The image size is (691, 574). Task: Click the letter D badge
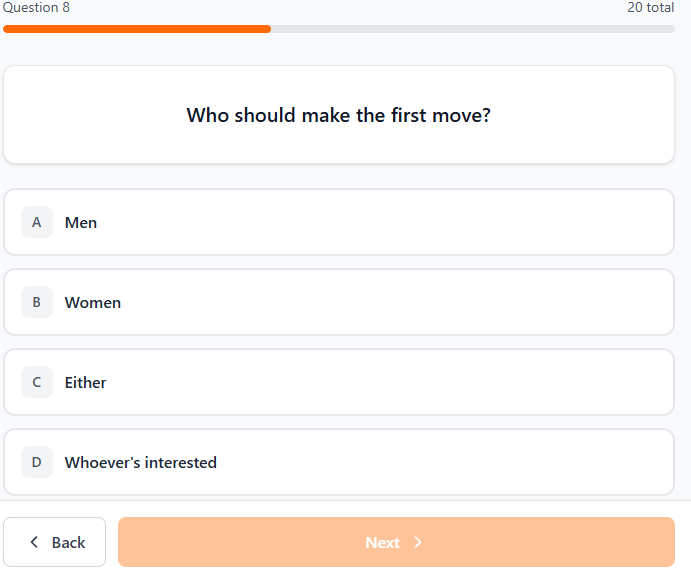tap(37, 462)
